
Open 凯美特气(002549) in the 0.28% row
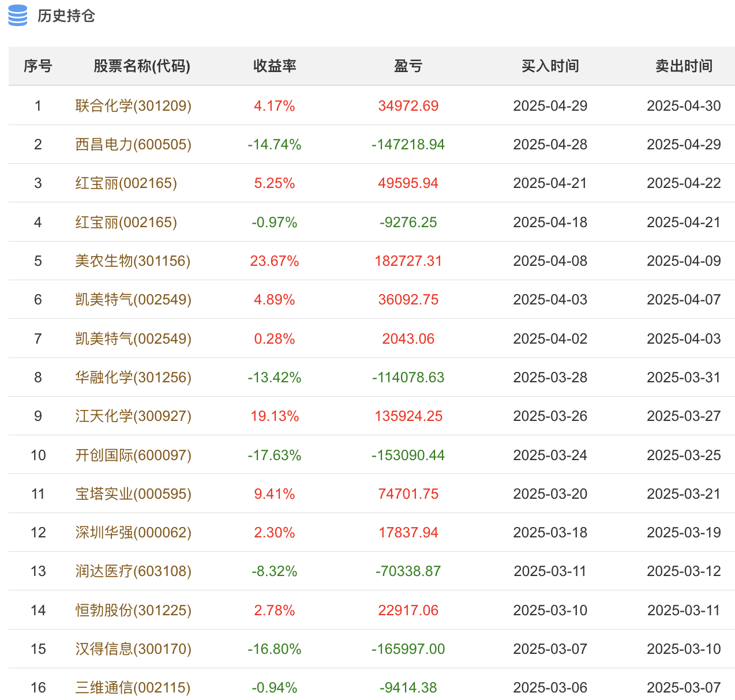click(x=133, y=339)
